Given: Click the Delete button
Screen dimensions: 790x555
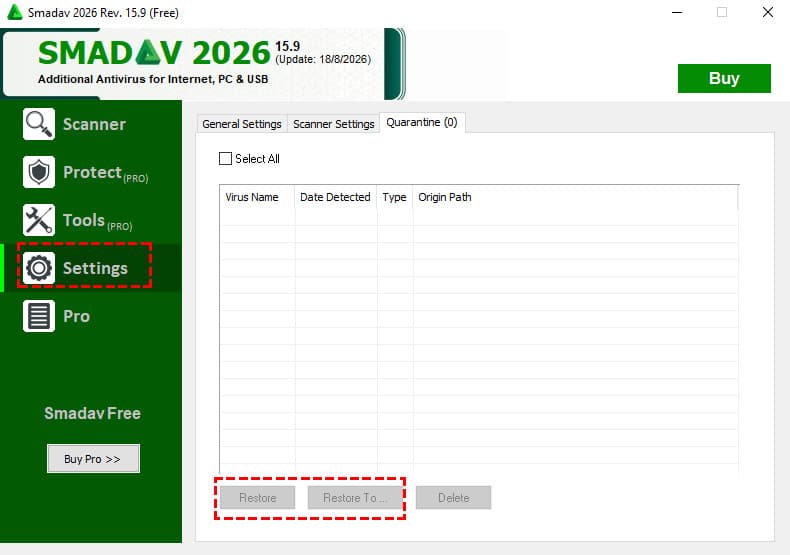Looking at the screenshot, I should click(x=453, y=498).
